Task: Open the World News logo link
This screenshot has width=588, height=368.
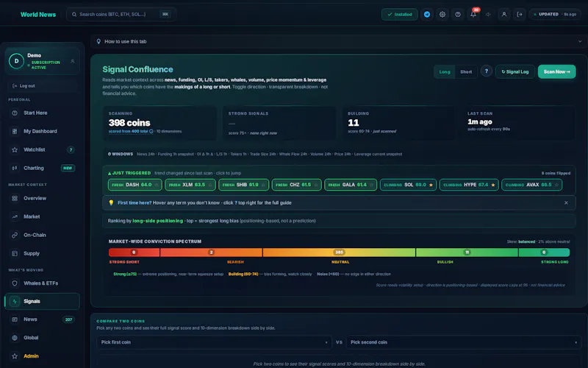Action: coord(38,14)
